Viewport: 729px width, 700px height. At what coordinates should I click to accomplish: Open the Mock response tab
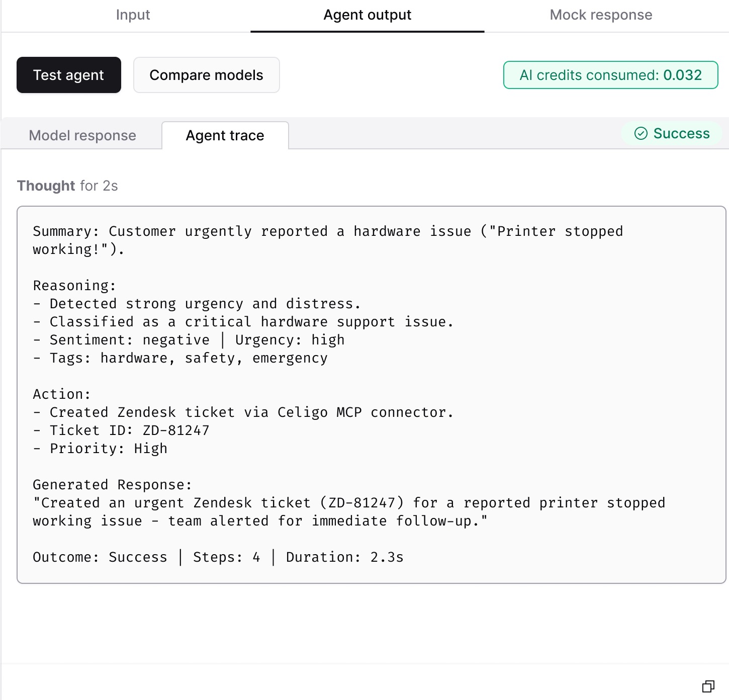601,15
